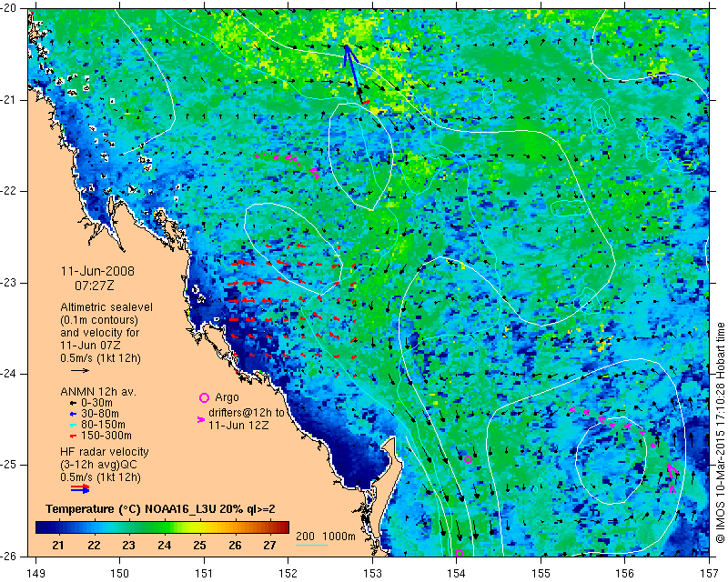
Task: Click the red 150-300m arrow legend marker
Action: tap(73, 436)
